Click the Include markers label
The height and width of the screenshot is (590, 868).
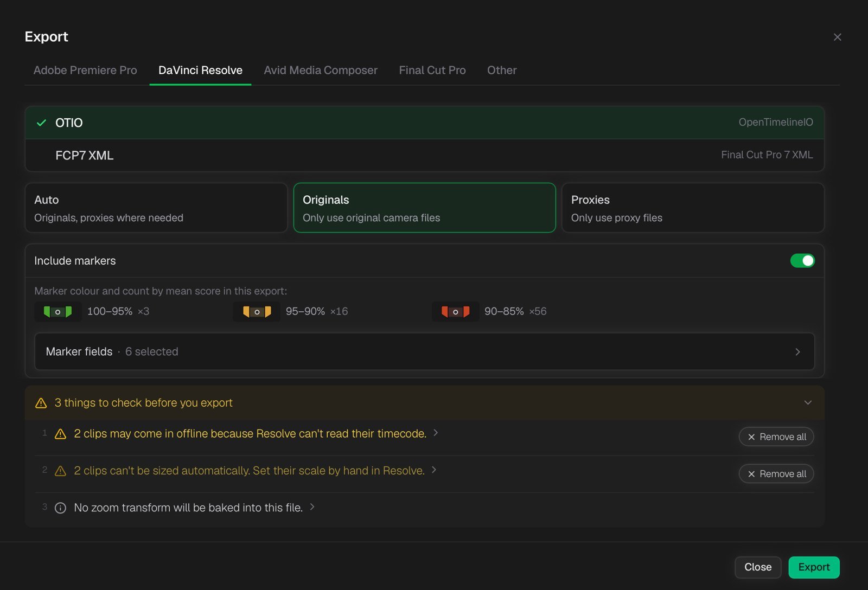coord(75,261)
